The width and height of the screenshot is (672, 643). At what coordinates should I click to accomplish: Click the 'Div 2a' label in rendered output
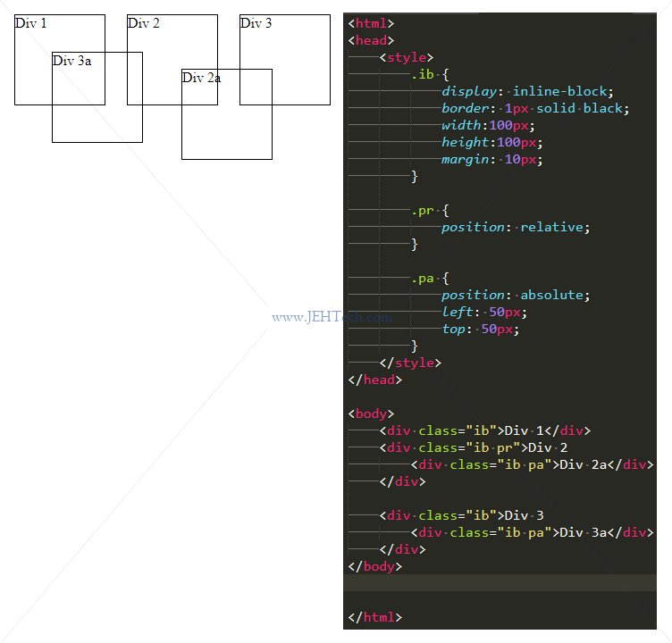[201, 78]
